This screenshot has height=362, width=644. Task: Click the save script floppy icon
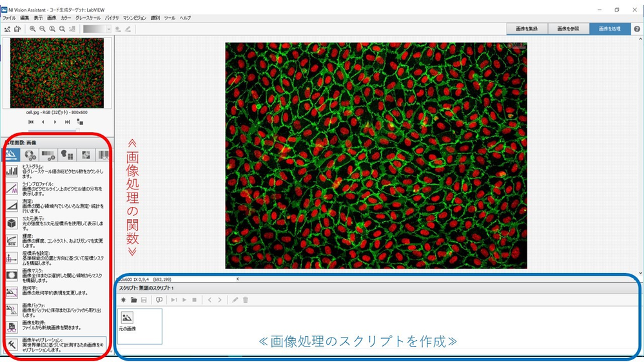tap(144, 300)
